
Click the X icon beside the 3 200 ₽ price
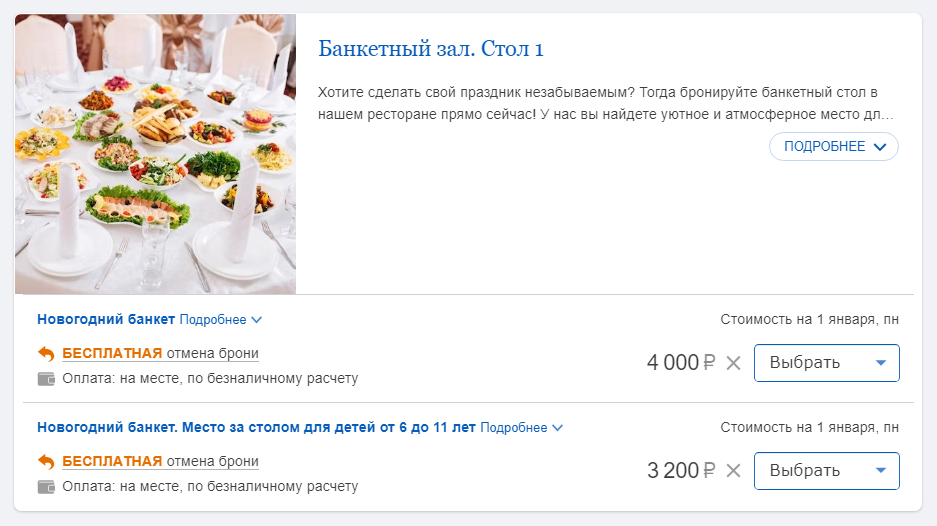[x=733, y=471]
